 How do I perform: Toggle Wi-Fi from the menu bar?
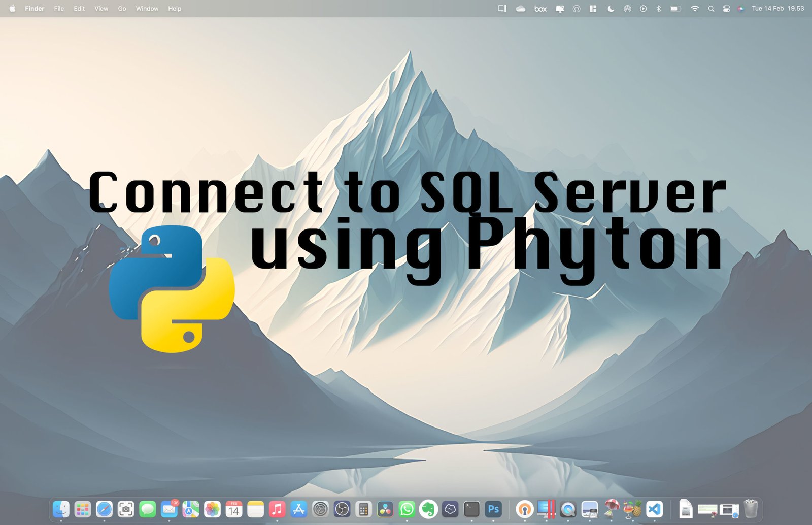point(695,9)
